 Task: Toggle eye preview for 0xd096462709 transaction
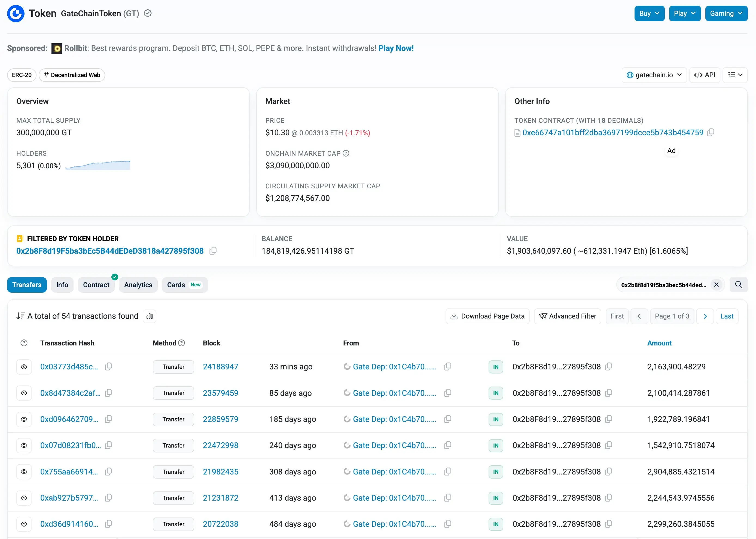(x=24, y=419)
